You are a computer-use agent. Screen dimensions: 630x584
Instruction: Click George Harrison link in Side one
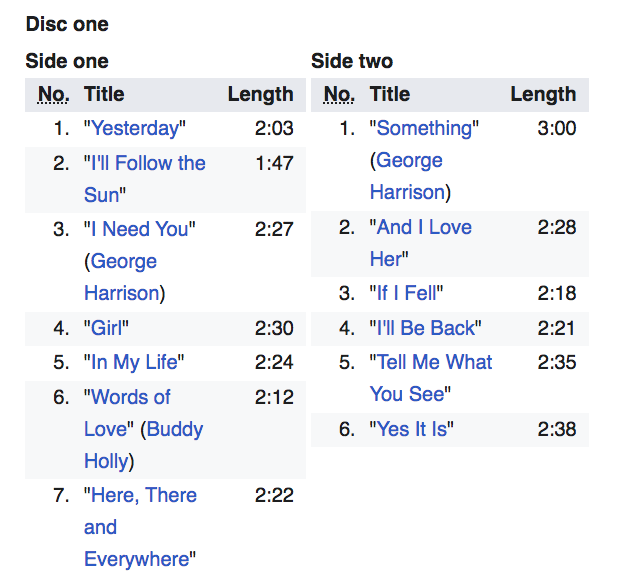123,277
